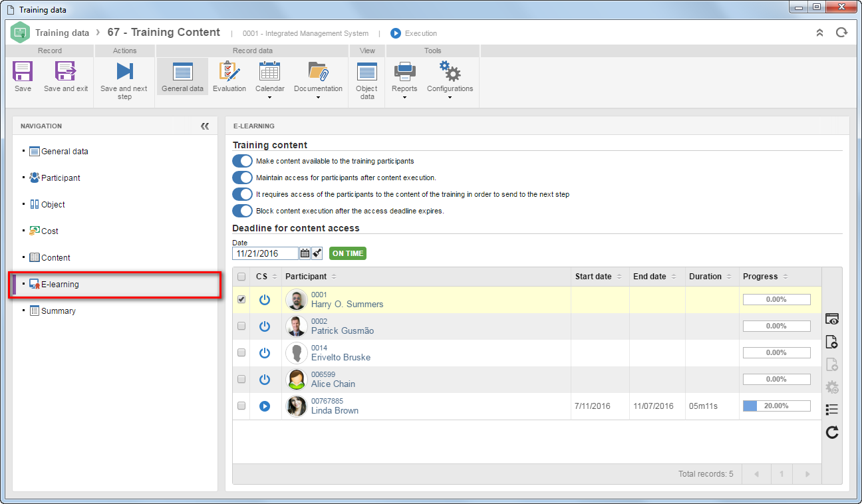
Task: Toggle the select-all checkbox in the grid header
Action: [241, 277]
